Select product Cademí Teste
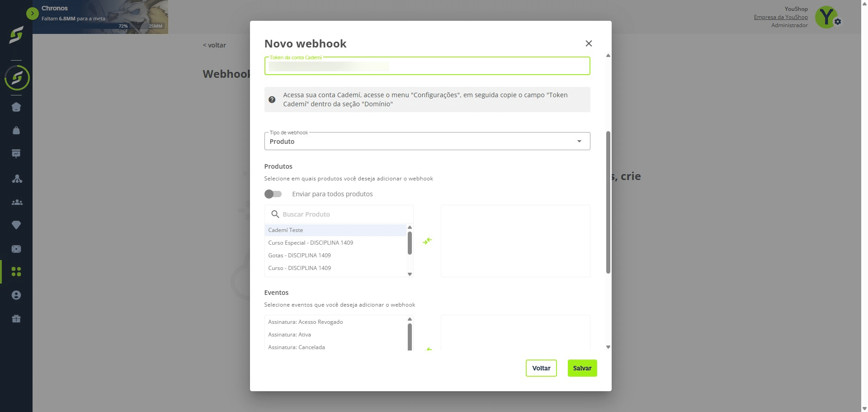The height and width of the screenshot is (412, 868). tap(335, 230)
